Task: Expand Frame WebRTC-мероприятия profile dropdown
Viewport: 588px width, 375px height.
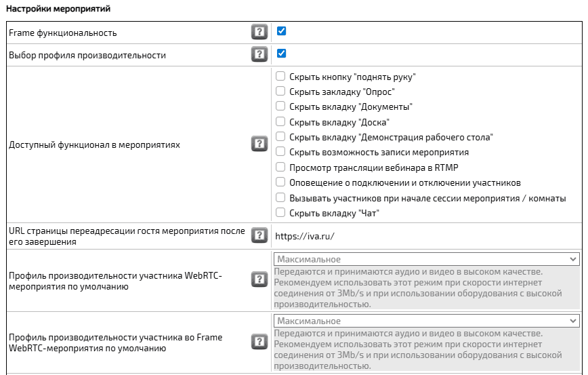Action: [426, 321]
